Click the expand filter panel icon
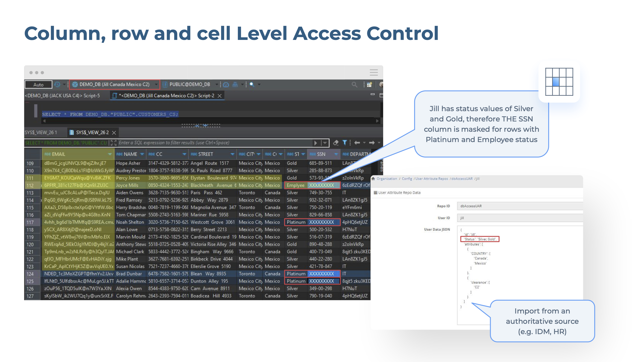 click(x=114, y=143)
